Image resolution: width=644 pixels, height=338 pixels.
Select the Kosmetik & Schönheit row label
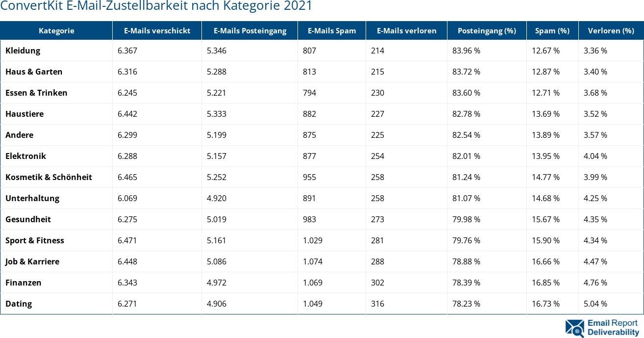pyautogui.click(x=49, y=177)
